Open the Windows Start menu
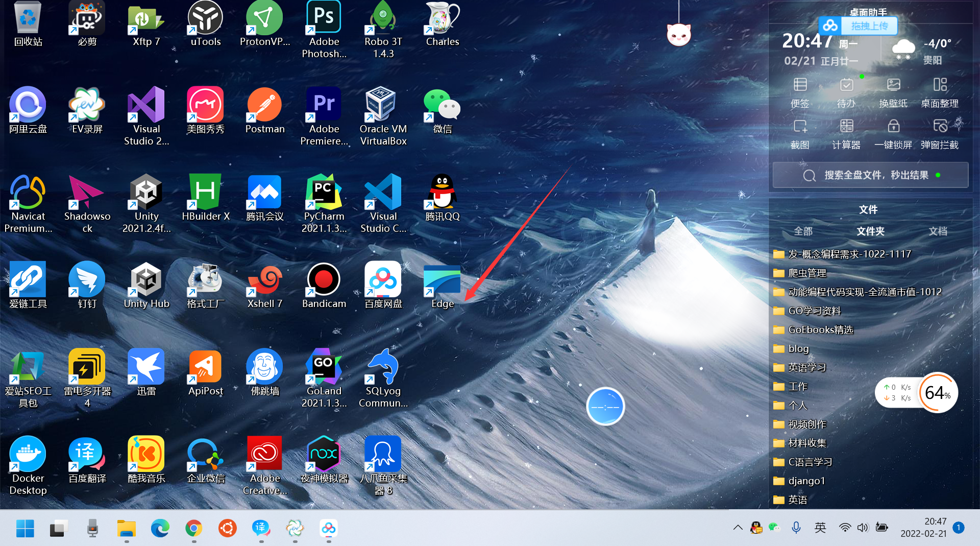The width and height of the screenshot is (980, 546). pos(25,528)
